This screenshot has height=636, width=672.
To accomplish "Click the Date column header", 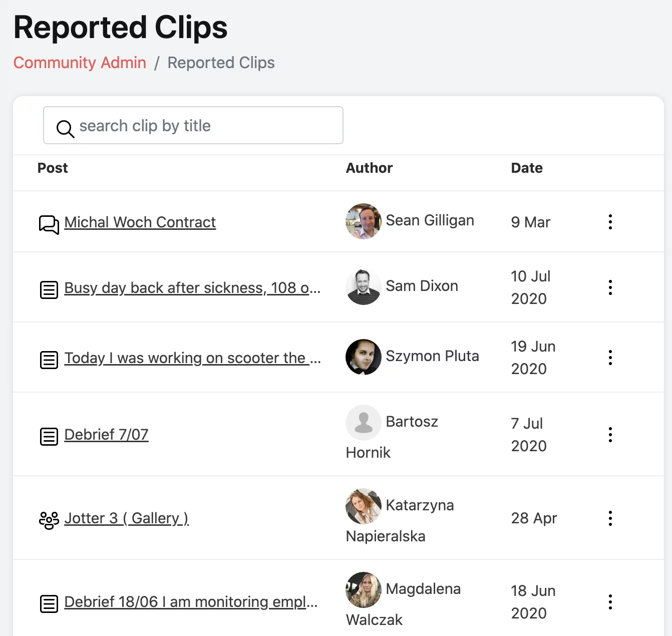I will (527, 168).
